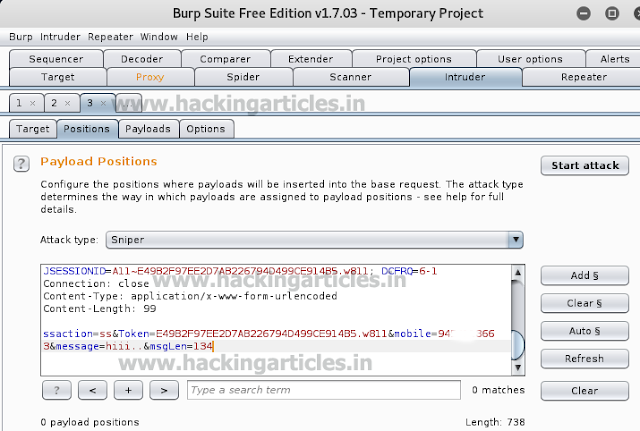The height and width of the screenshot is (431, 640).
Task: Switch to the Alerts tab
Action: [x=614, y=59]
